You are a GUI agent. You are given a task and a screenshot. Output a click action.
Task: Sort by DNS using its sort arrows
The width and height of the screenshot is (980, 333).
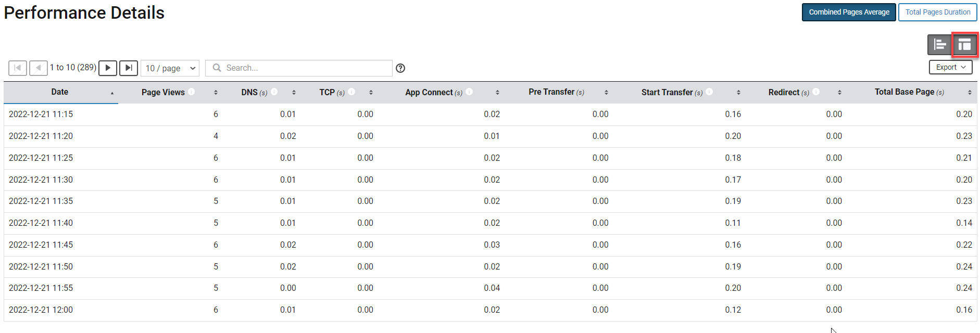pyautogui.click(x=294, y=93)
